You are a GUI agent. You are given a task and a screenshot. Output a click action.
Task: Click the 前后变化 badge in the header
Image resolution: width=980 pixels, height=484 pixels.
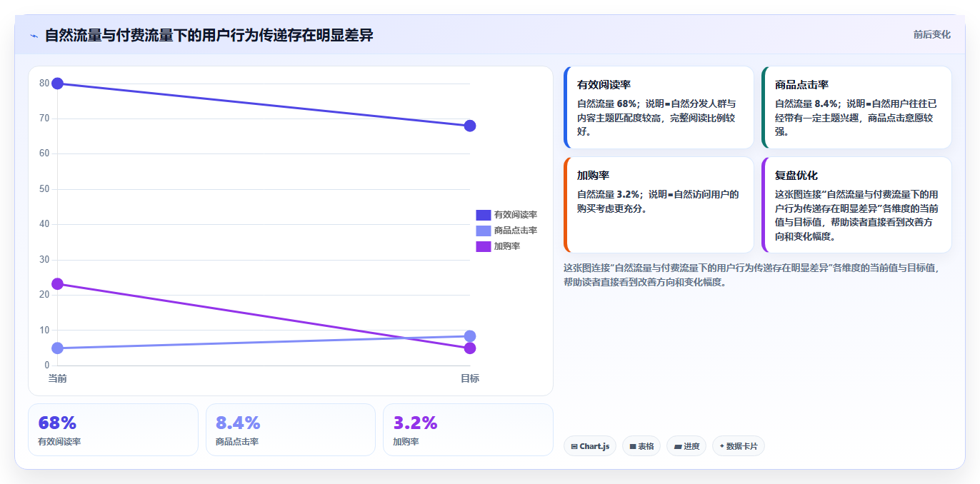pyautogui.click(x=931, y=34)
